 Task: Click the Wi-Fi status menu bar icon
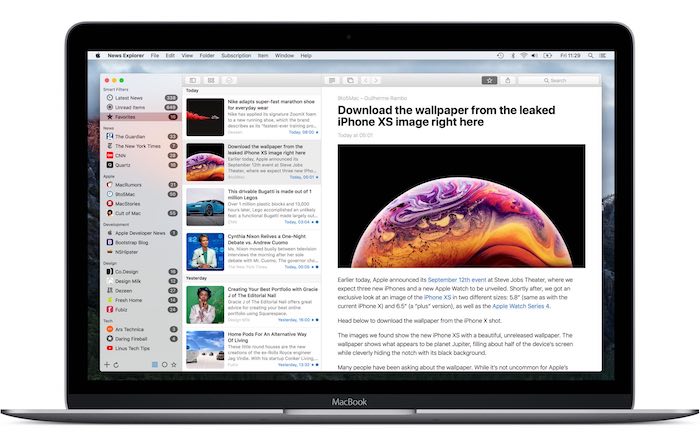(x=524, y=56)
